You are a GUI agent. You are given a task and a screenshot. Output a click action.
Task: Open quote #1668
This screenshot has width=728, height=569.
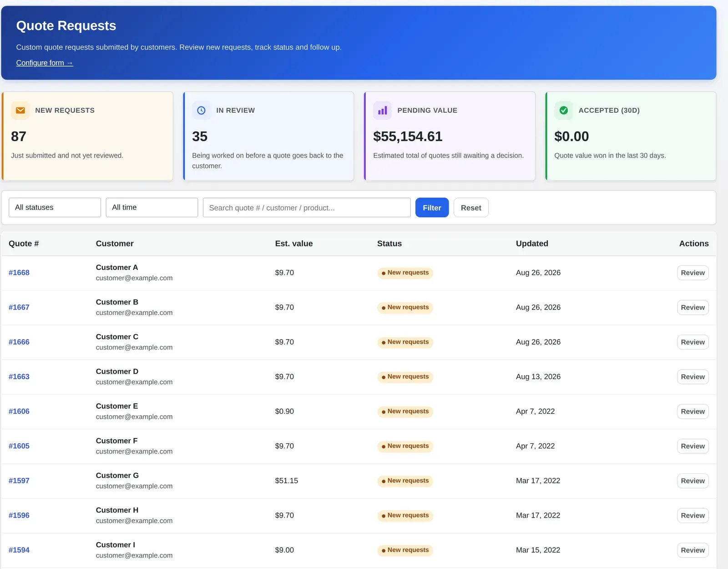19,273
